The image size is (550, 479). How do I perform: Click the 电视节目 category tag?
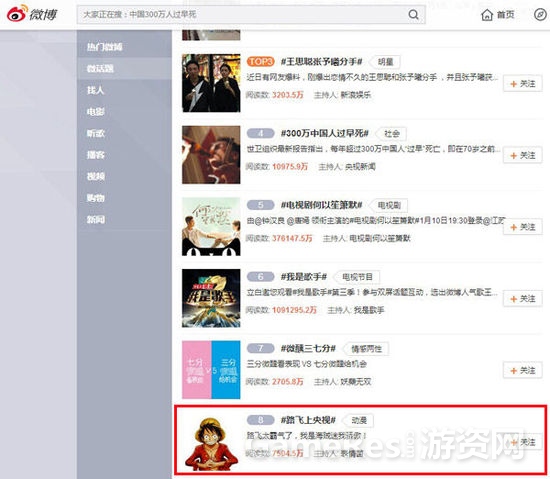tap(357, 277)
